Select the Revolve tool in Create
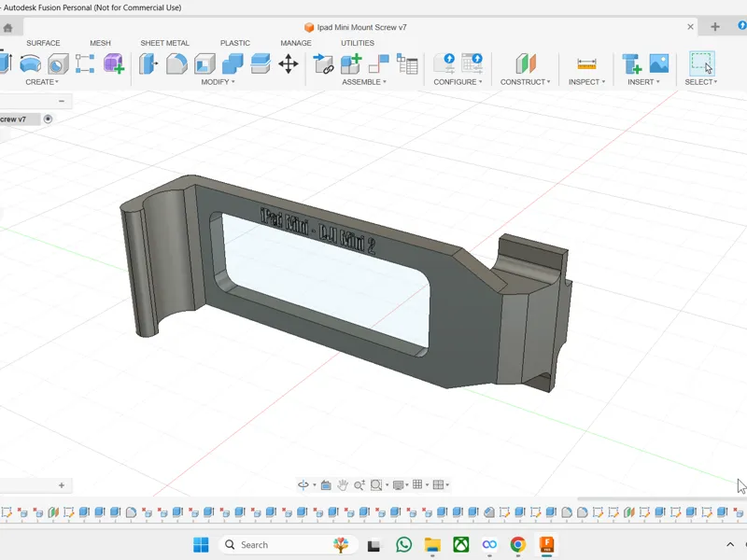 (31, 63)
